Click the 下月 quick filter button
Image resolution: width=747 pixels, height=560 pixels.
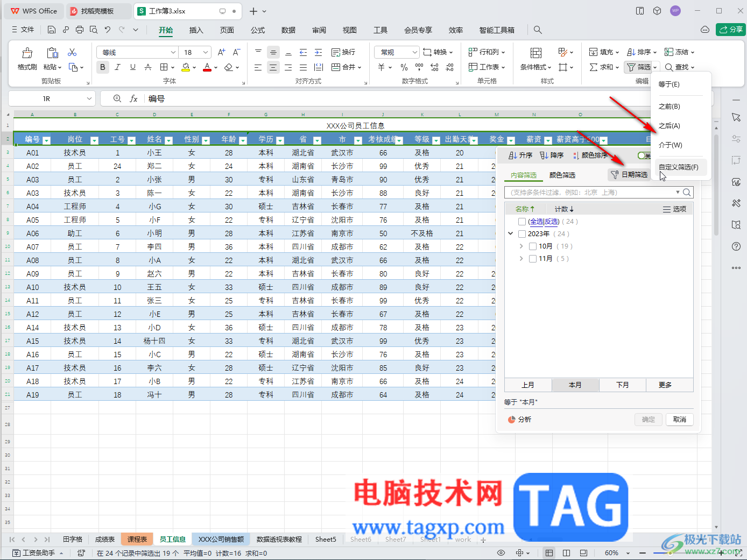(x=623, y=385)
